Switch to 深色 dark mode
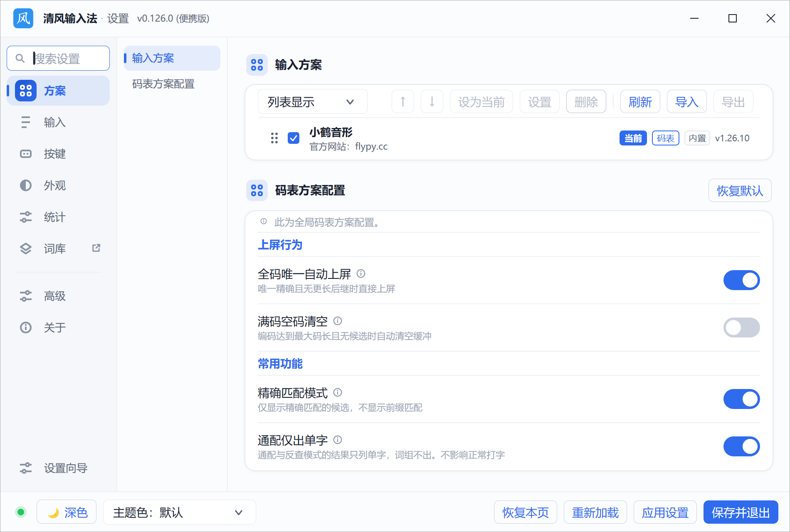 pyautogui.click(x=67, y=512)
